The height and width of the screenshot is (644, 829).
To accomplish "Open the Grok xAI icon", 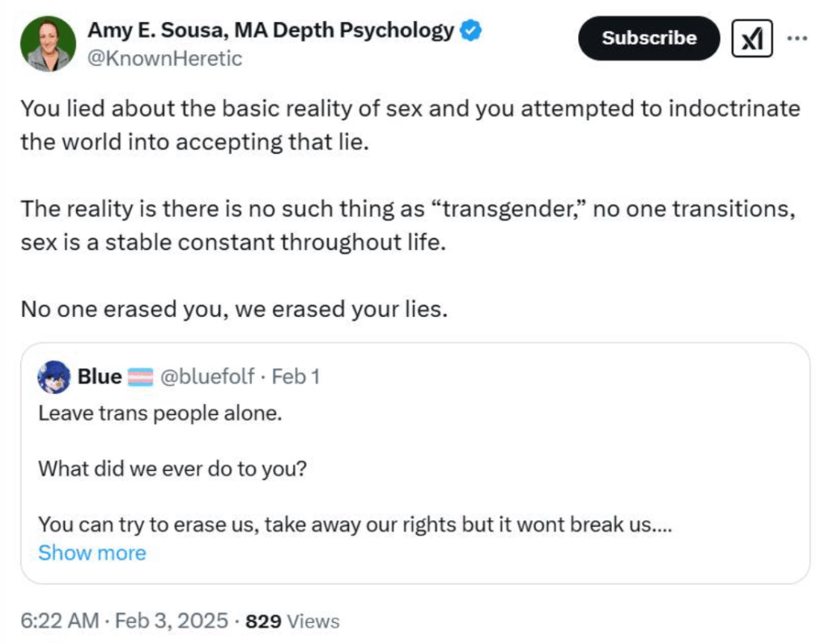I will (752, 38).
